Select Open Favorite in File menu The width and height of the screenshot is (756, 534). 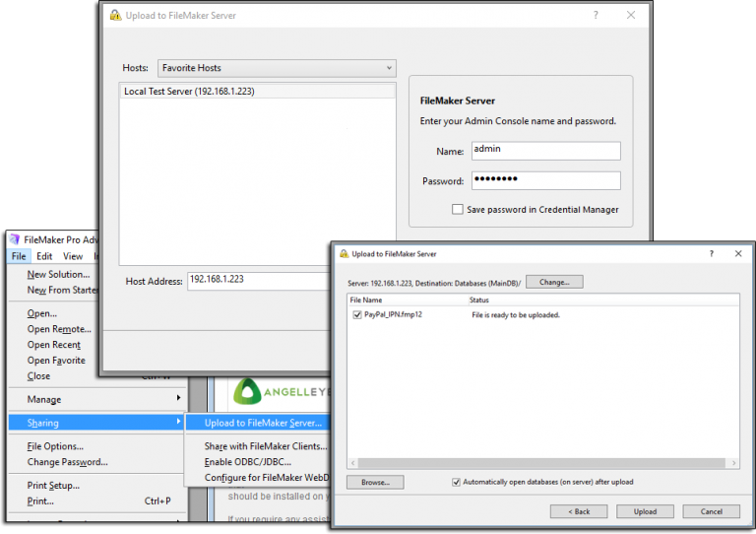(56, 361)
